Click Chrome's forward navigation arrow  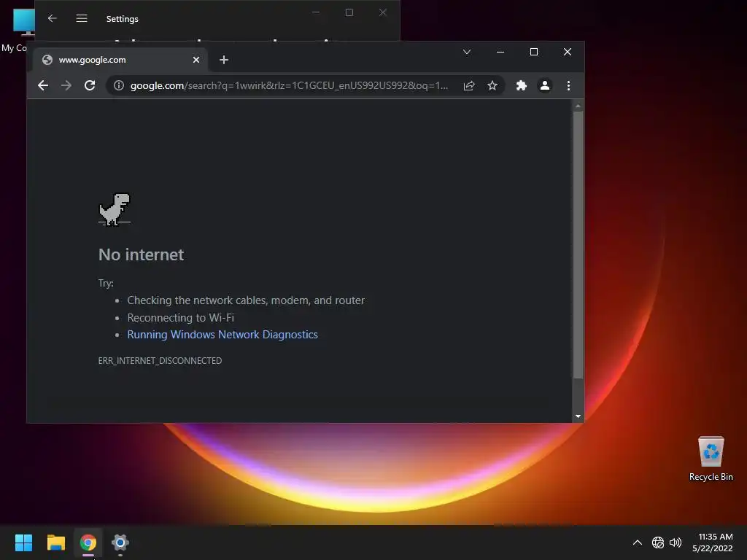pos(66,86)
